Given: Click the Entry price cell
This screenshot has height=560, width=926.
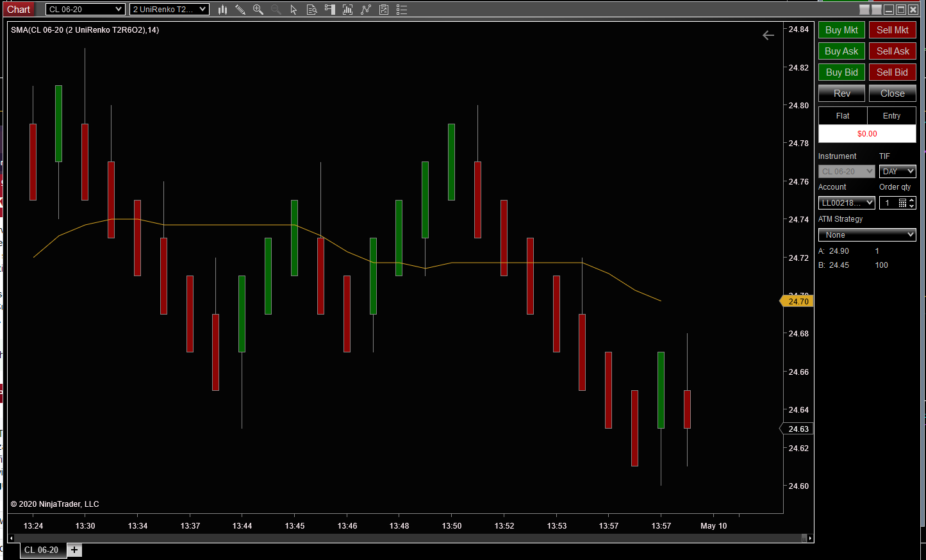Looking at the screenshot, I should point(891,116).
